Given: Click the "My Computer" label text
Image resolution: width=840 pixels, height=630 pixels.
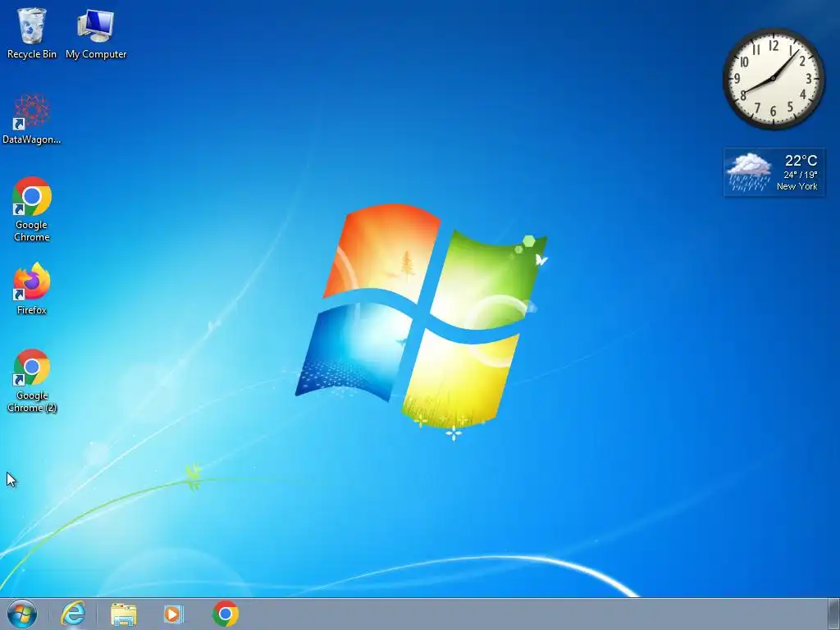Looking at the screenshot, I should pyautogui.click(x=96, y=54).
